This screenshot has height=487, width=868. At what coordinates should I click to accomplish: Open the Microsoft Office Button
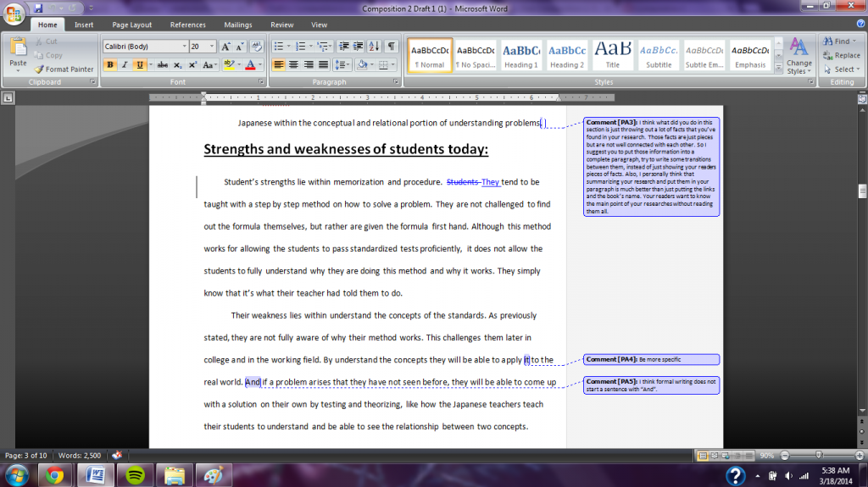pyautogui.click(x=14, y=14)
